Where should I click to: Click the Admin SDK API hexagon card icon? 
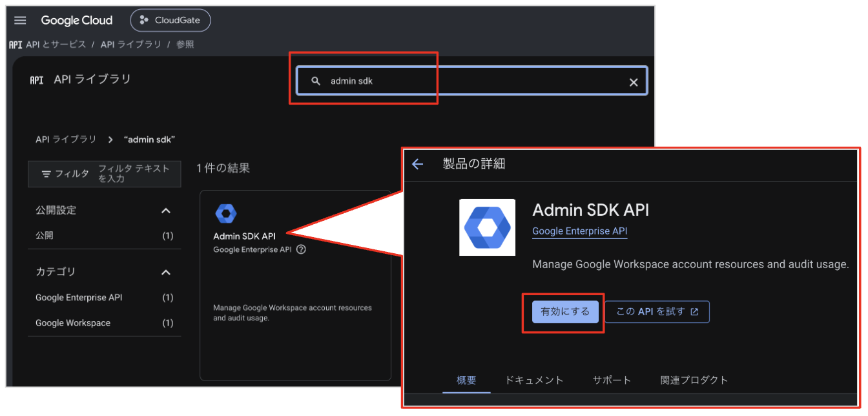226,213
